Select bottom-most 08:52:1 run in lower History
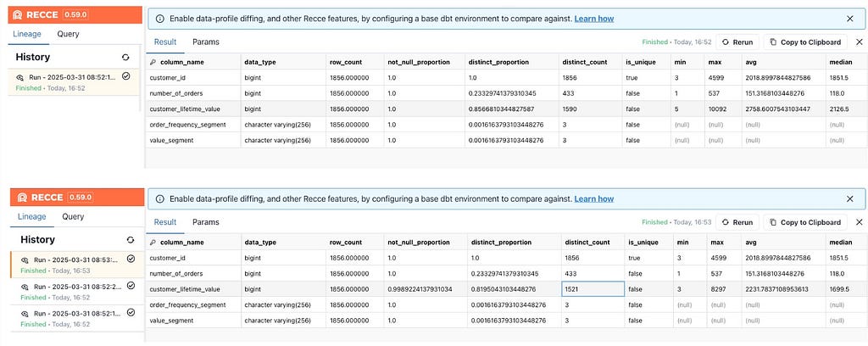The height and width of the screenshot is (346, 868). click(x=77, y=318)
